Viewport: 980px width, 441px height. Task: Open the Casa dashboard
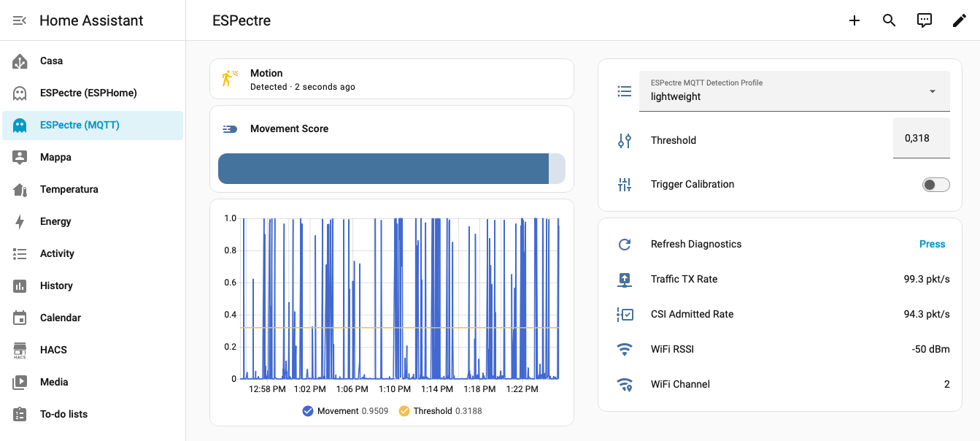[x=93, y=61]
